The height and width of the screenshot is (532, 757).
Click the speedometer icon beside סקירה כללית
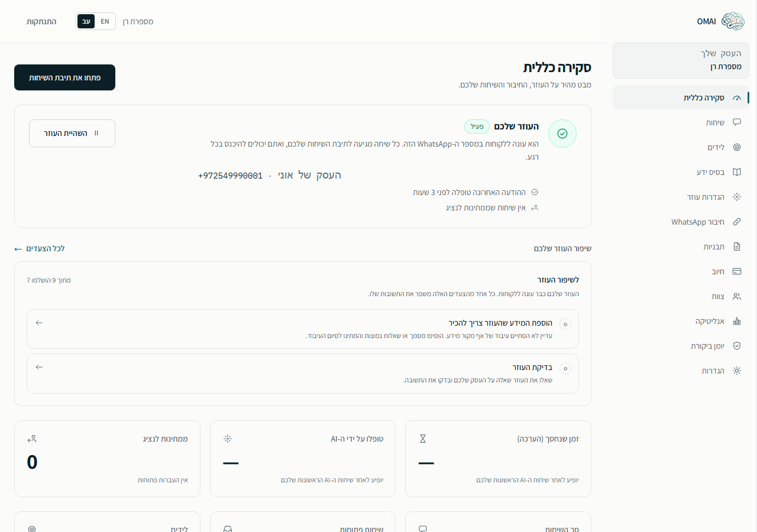click(x=736, y=98)
